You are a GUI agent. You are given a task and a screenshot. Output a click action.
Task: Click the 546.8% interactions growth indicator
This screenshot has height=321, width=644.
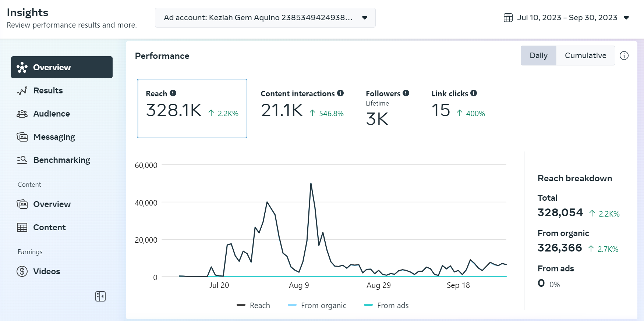click(x=327, y=114)
